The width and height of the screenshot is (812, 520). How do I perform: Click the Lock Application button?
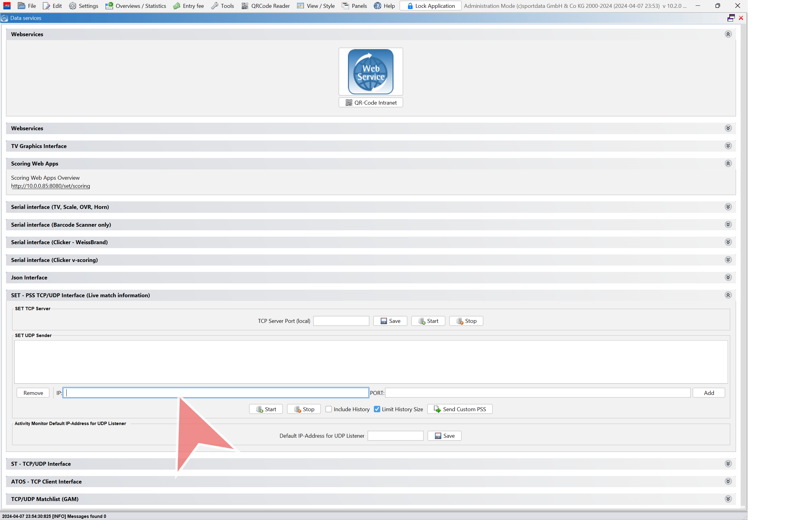[430, 6]
